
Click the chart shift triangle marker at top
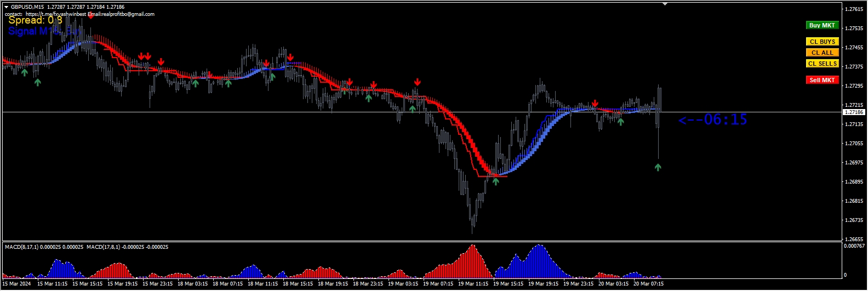click(665, 4)
